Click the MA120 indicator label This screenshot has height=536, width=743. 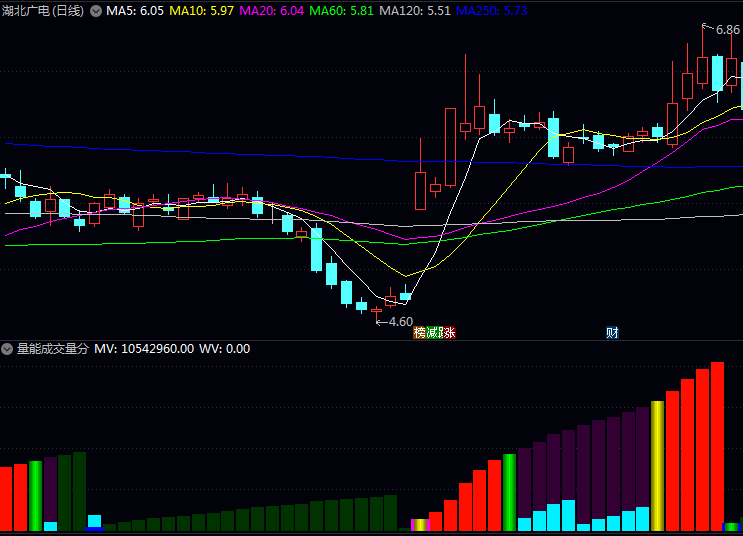(415, 10)
